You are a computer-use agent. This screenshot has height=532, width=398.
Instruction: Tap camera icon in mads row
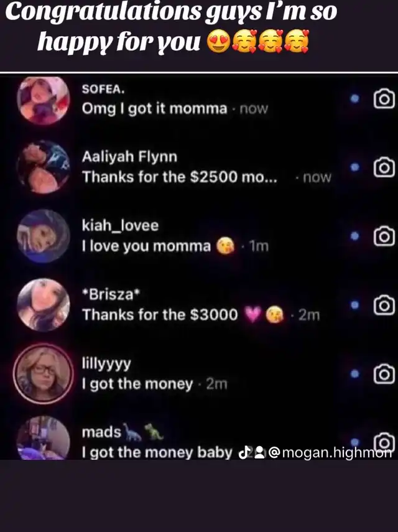click(384, 441)
